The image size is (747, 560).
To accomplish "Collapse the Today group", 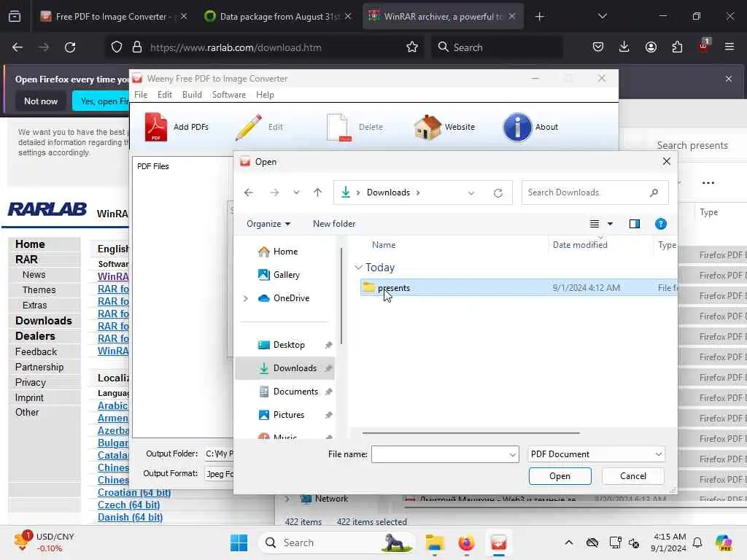I will point(359,268).
